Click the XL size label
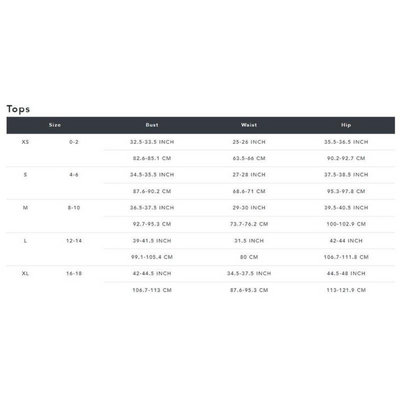The height and width of the screenshot is (400, 400). pyautogui.click(x=25, y=273)
